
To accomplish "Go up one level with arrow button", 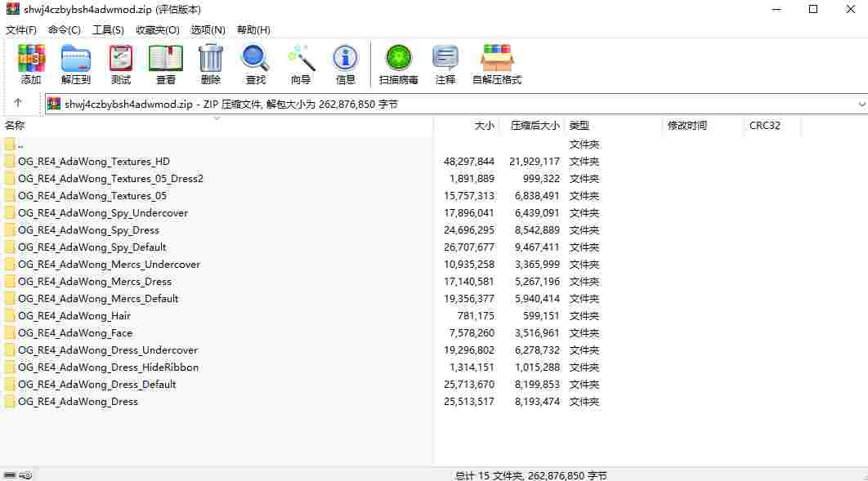I will [18, 103].
